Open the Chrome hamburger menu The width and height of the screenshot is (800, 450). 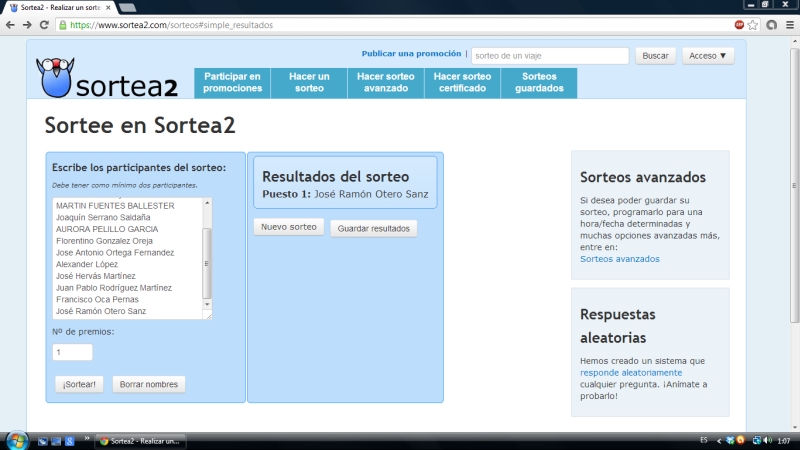point(789,24)
